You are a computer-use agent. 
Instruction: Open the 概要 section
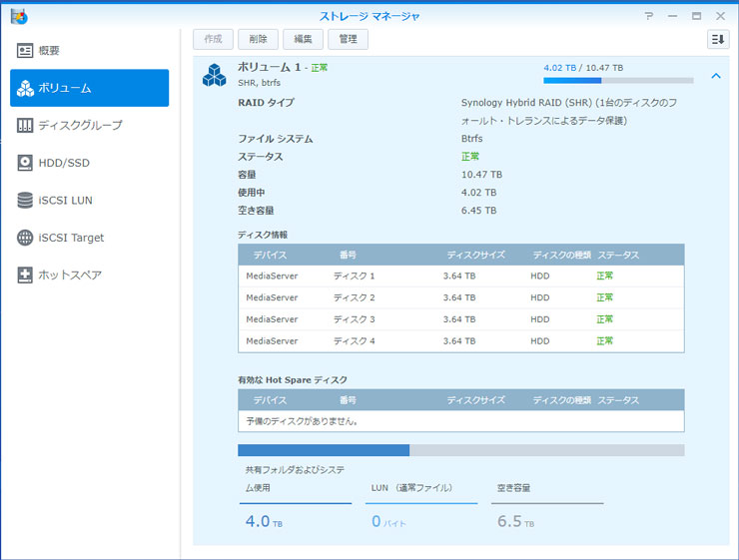(x=89, y=50)
